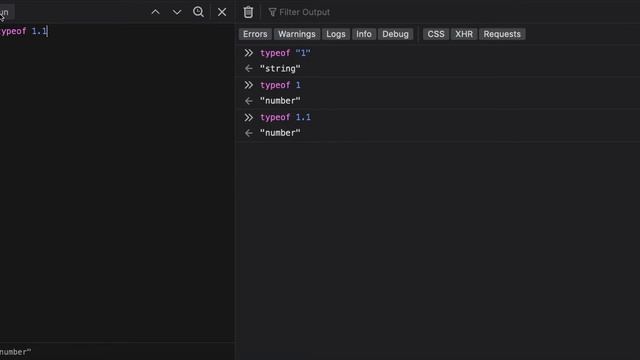640x360 pixels.
Task: Click the funnel icon beside Filter Output
Action: [x=272, y=12]
